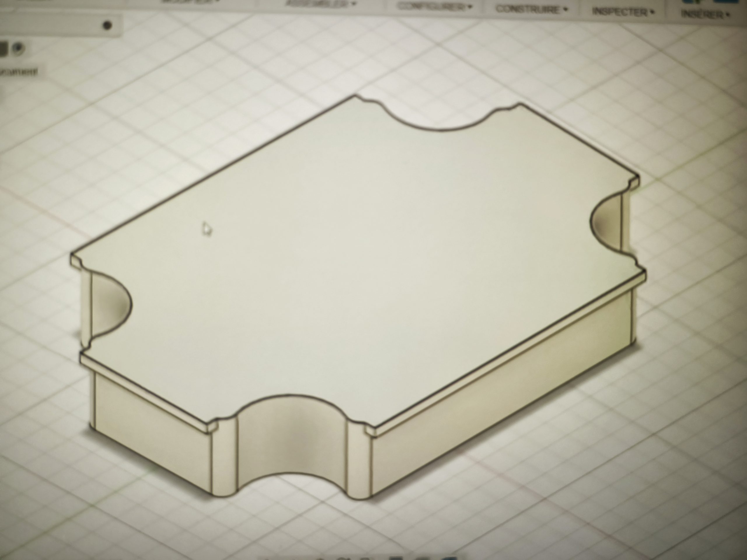The height and width of the screenshot is (560, 747).
Task: Open the INSÉRER dropdown menu
Action: click(706, 15)
